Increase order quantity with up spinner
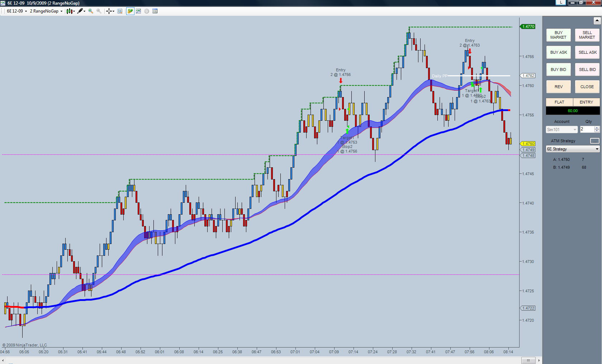602x364 pixels. [x=597, y=128]
